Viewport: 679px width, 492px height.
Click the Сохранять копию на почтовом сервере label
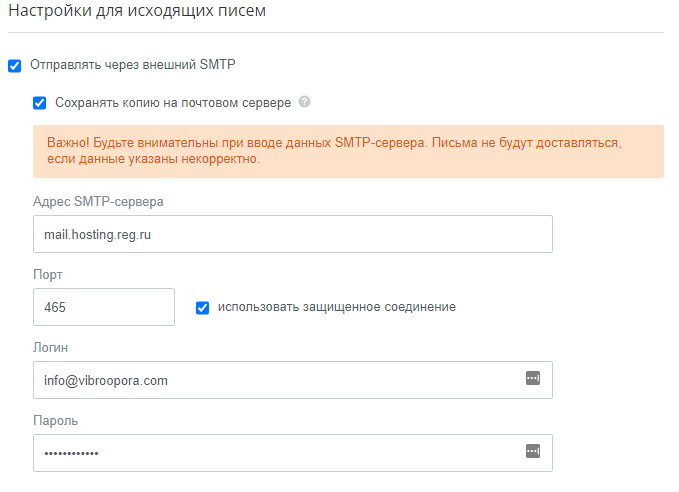(173, 102)
